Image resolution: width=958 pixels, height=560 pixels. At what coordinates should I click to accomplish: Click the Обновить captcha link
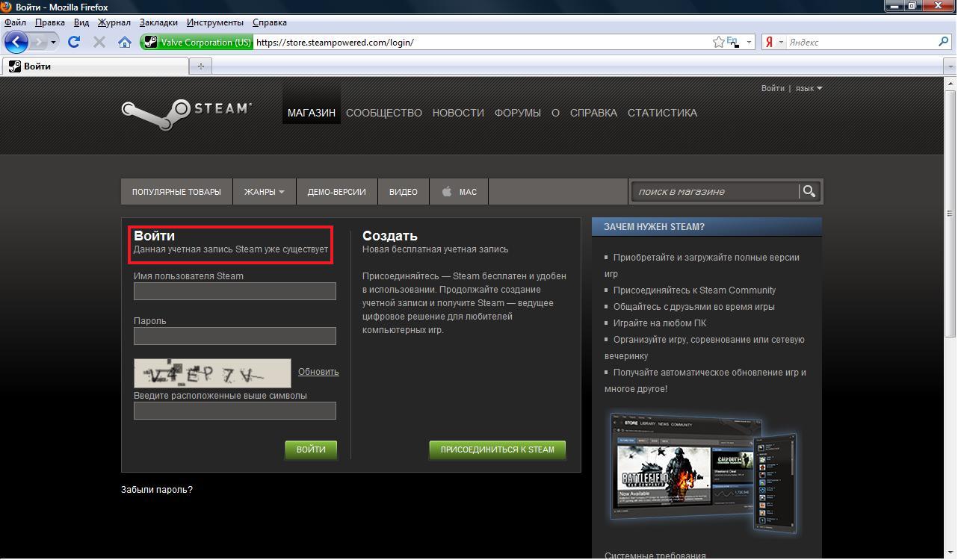(318, 372)
